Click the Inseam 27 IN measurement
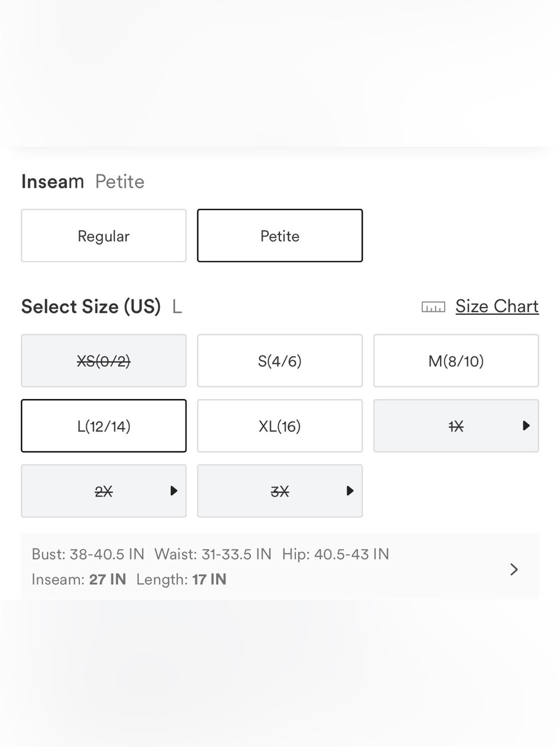This screenshot has height=747, width=560. click(79, 579)
